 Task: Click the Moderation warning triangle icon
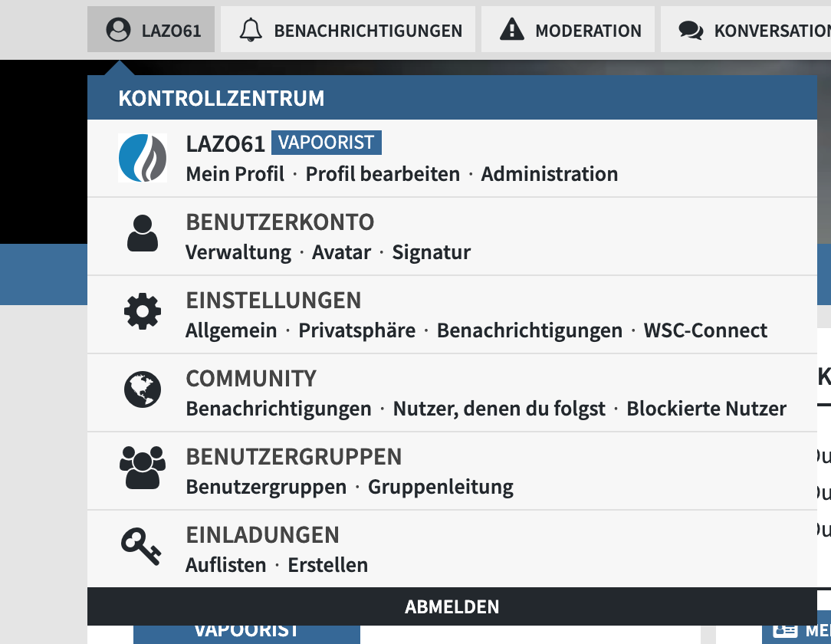point(511,31)
